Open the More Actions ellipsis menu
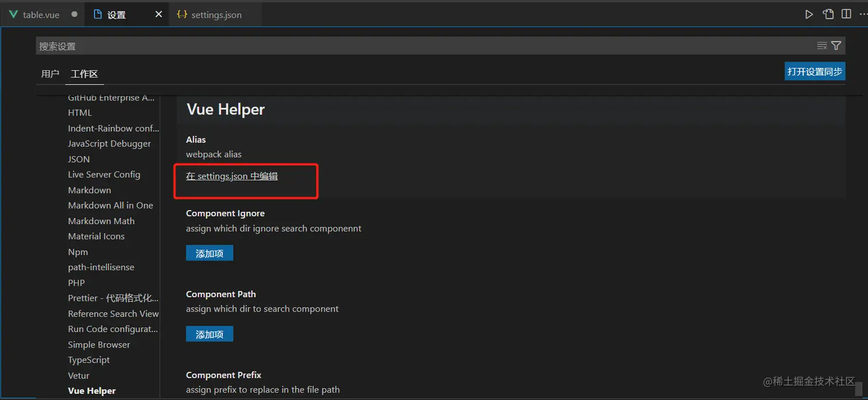Viewport: 868px width, 400px height. [863, 14]
